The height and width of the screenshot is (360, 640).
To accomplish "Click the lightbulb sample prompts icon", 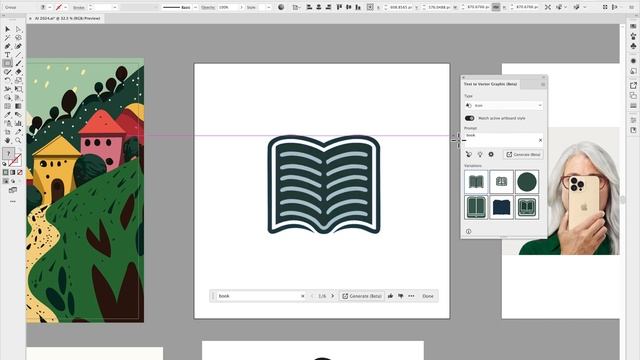I will click(x=480, y=154).
